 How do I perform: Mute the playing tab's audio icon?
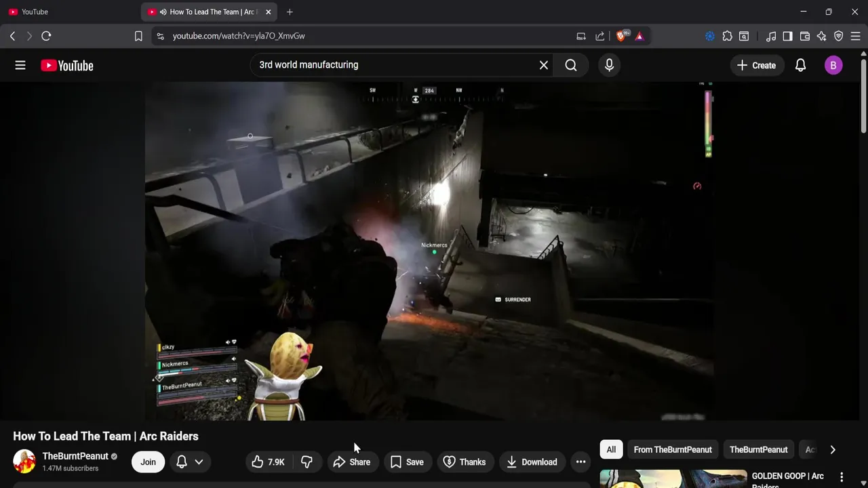tap(163, 12)
